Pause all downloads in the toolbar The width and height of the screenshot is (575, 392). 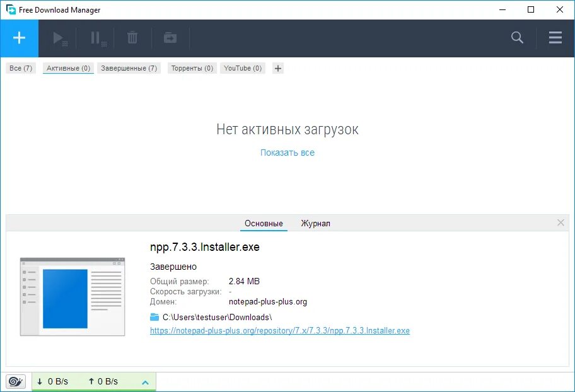[x=98, y=38]
